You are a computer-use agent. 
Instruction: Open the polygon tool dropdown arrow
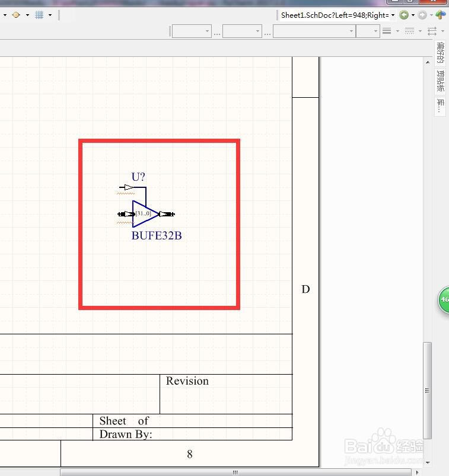coord(27,15)
